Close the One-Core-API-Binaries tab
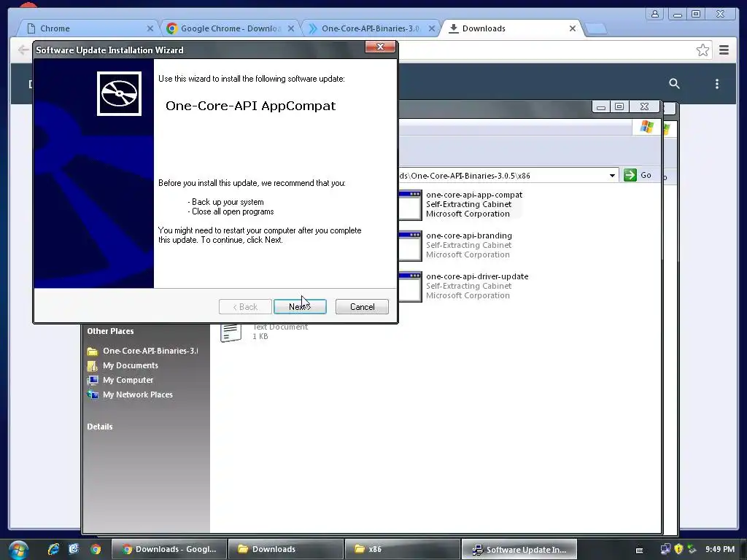The width and height of the screenshot is (747, 560). [x=432, y=28]
